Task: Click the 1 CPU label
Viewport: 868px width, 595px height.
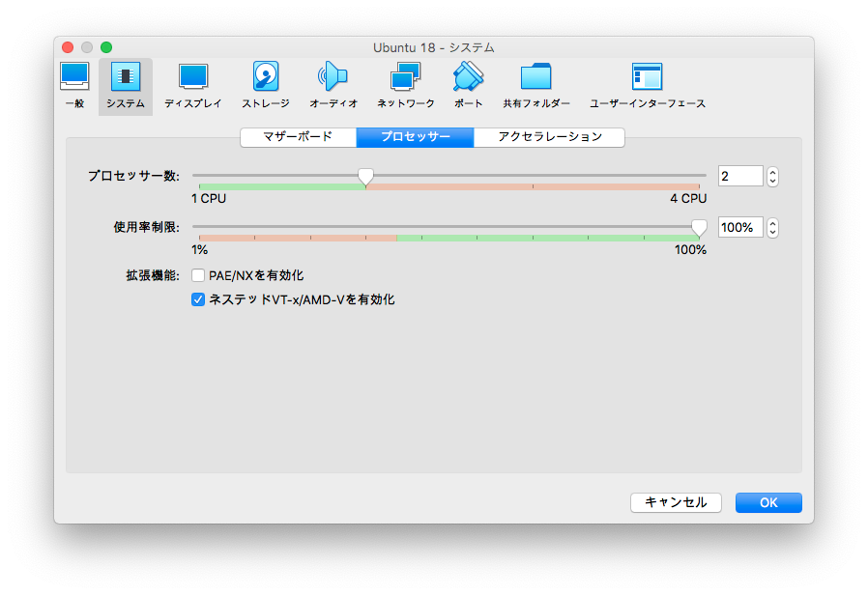Action: (x=209, y=199)
